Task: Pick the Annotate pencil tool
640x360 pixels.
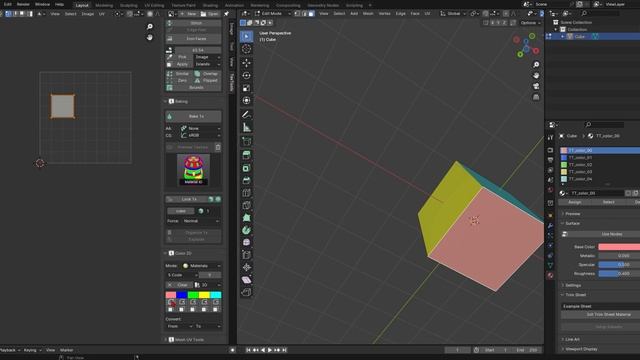Action: click(x=246, y=115)
